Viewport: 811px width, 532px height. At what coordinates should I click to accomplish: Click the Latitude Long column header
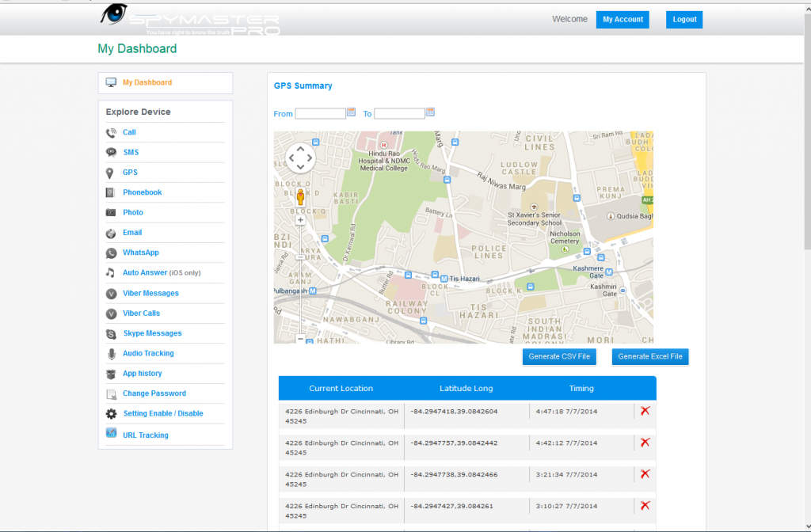[x=466, y=388]
